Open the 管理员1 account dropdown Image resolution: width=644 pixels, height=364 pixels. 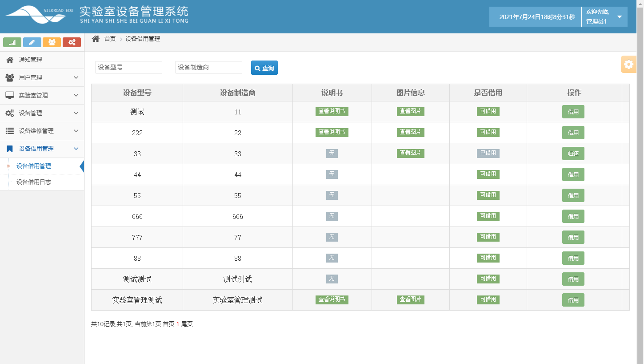pyautogui.click(x=604, y=16)
